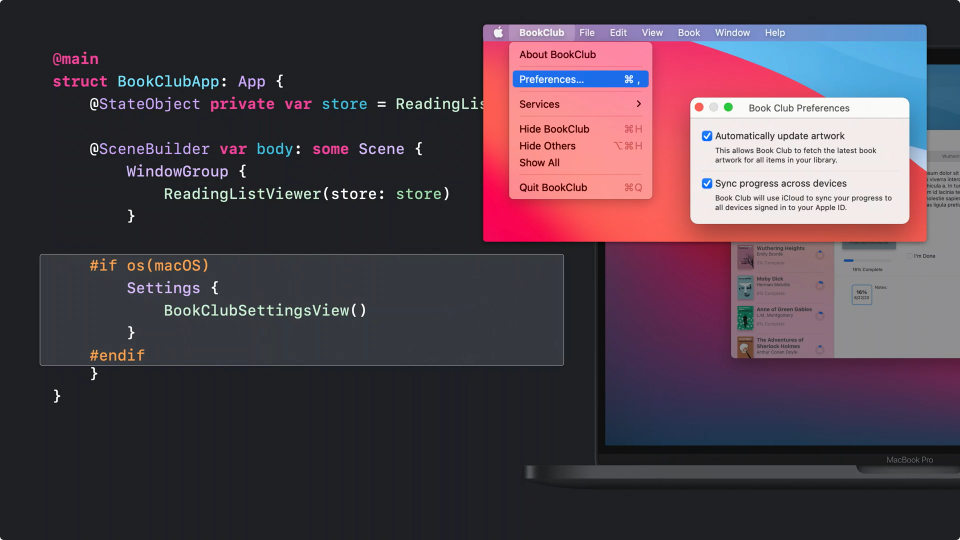Click BookClubSettingsView() in code

[265, 310]
